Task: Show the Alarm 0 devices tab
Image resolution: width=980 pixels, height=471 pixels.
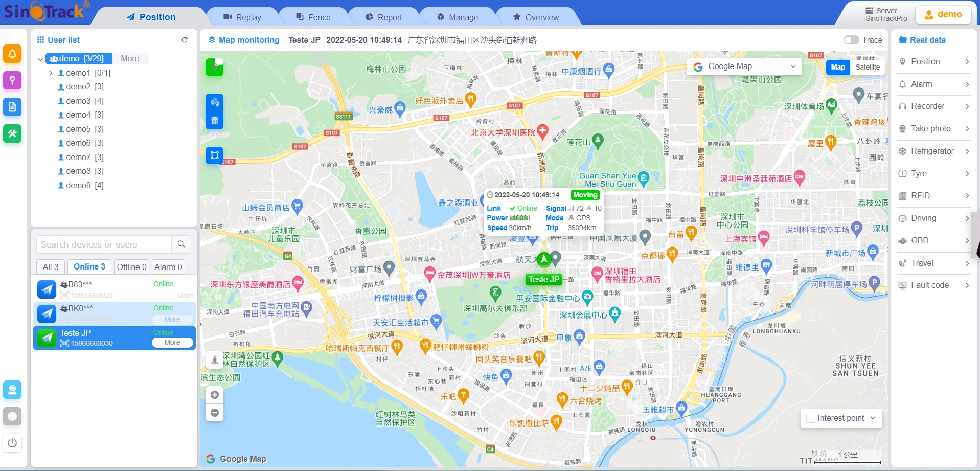Action: tap(168, 267)
